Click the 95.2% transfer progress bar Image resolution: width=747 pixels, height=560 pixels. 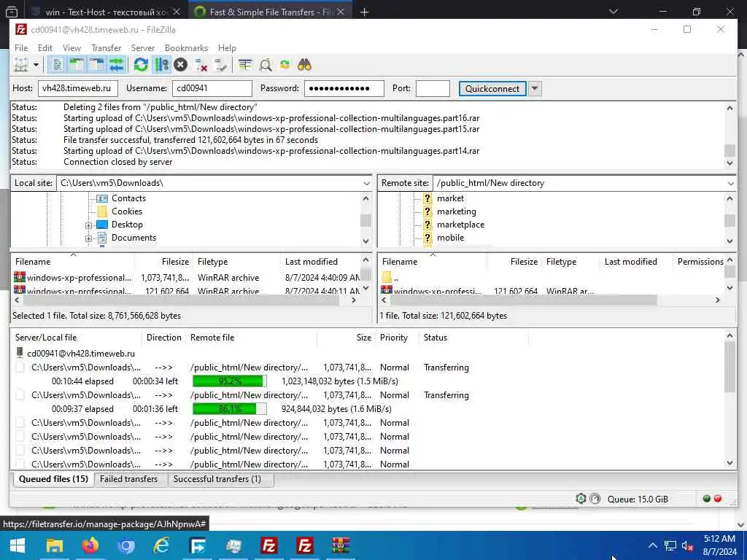click(230, 381)
